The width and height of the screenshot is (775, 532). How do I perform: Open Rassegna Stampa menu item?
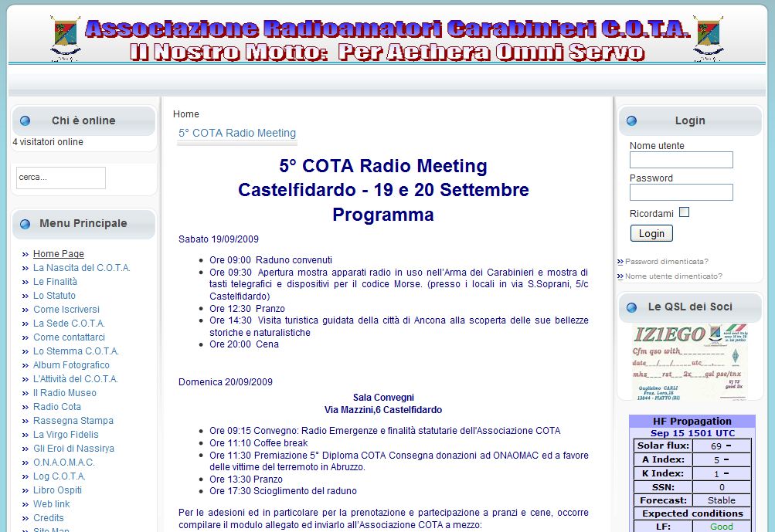tap(73, 420)
